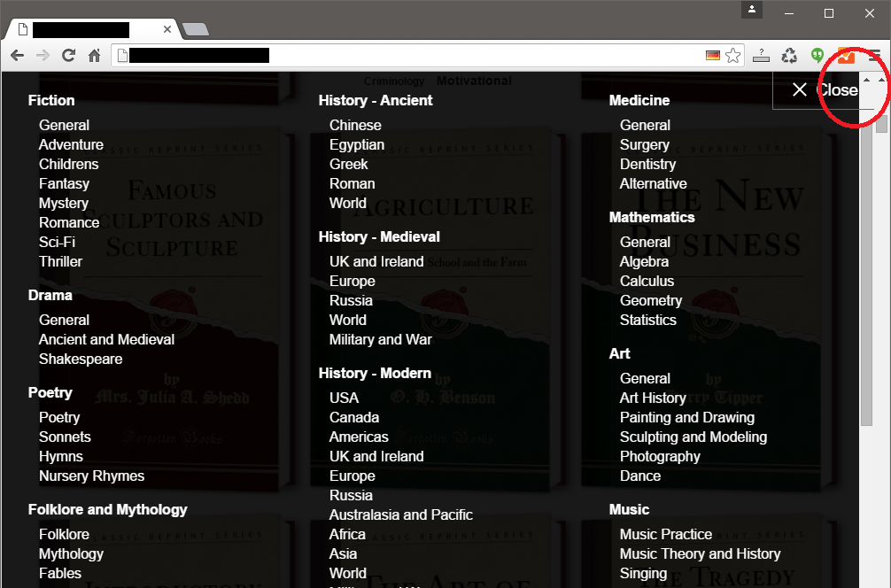Viewport: 891px width, 588px height.
Task: Open the Google Hangouts extension
Action: pos(816,55)
